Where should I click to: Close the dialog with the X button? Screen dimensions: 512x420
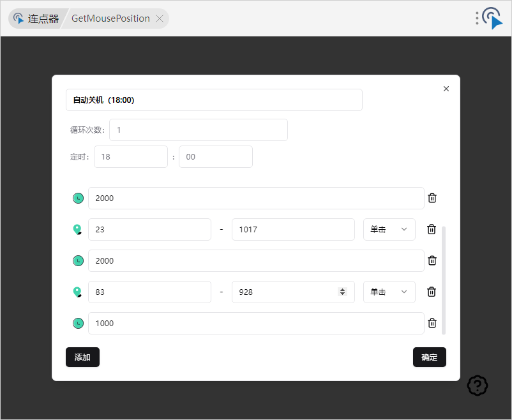coord(446,89)
